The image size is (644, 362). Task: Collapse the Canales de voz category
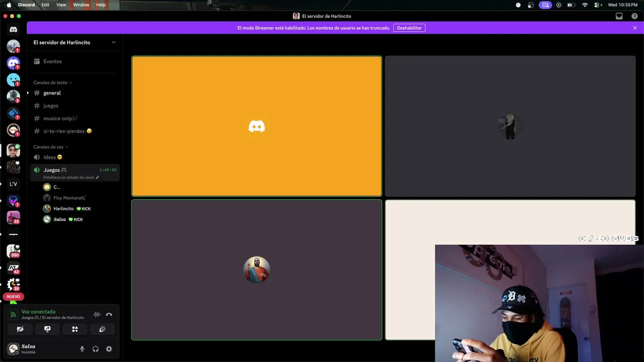click(x=50, y=147)
